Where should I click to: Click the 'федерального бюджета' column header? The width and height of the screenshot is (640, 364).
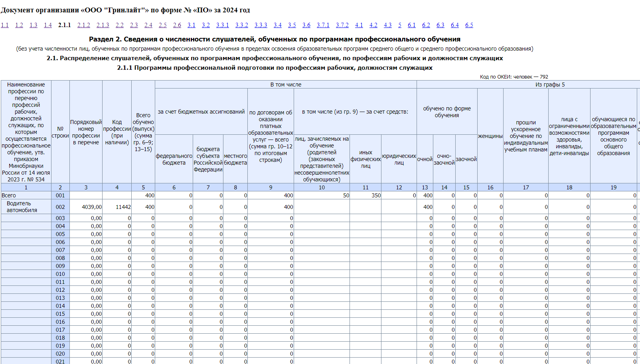coord(174,159)
